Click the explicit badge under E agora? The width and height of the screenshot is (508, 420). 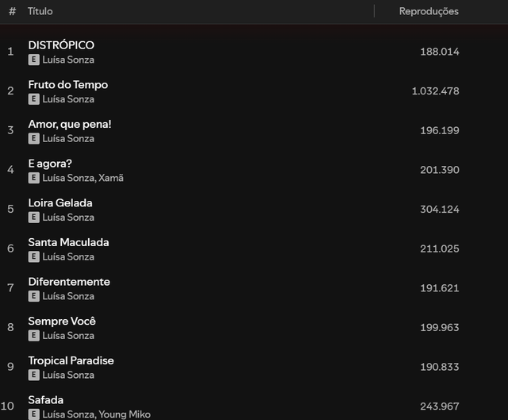[33, 178]
